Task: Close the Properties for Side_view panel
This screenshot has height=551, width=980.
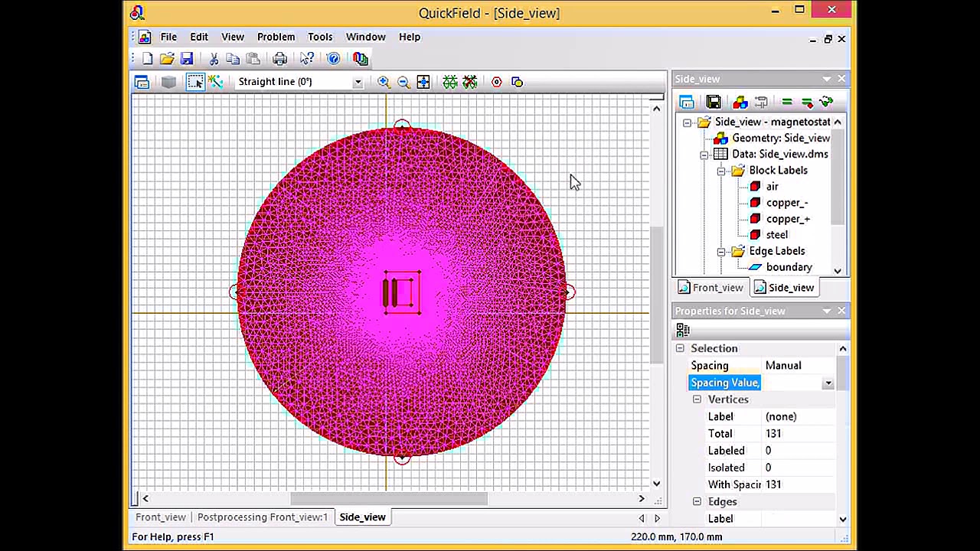Action: pyautogui.click(x=841, y=311)
